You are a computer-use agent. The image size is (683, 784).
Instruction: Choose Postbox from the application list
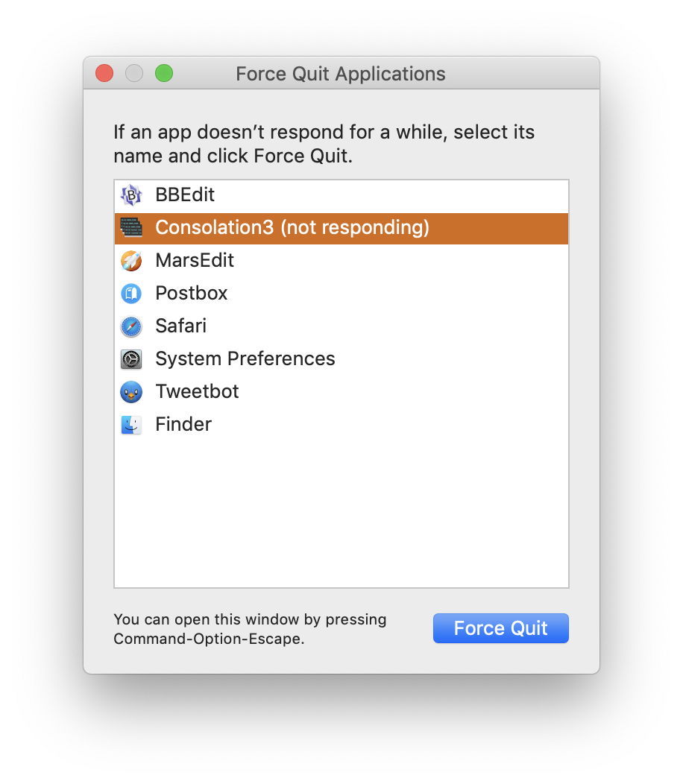click(x=192, y=294)
